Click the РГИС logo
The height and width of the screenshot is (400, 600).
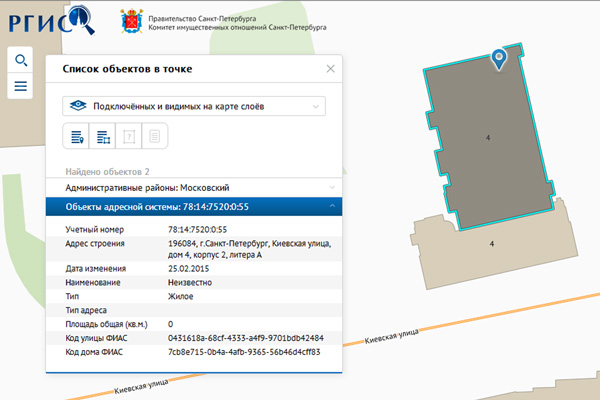pos(51,21)
